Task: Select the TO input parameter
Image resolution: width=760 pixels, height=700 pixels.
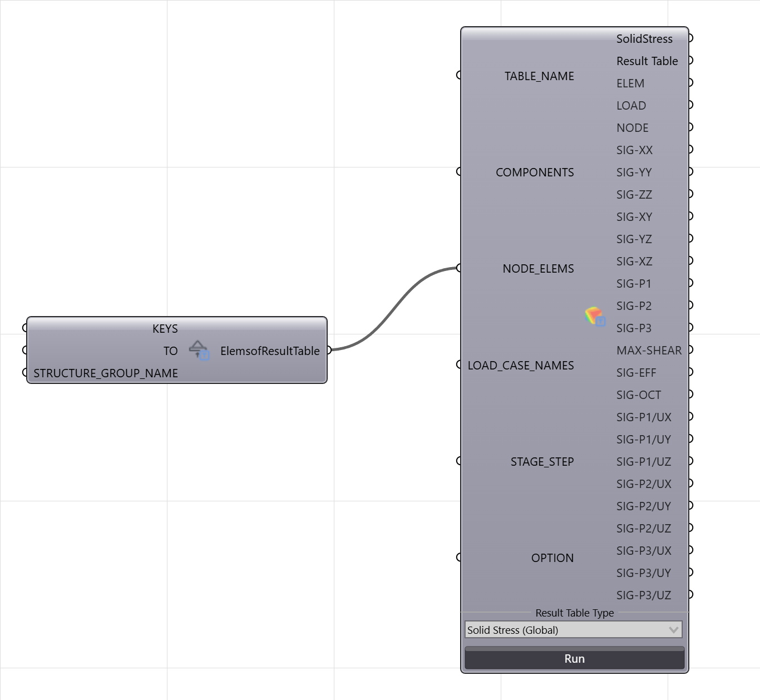Action: [x=170, y=351]
